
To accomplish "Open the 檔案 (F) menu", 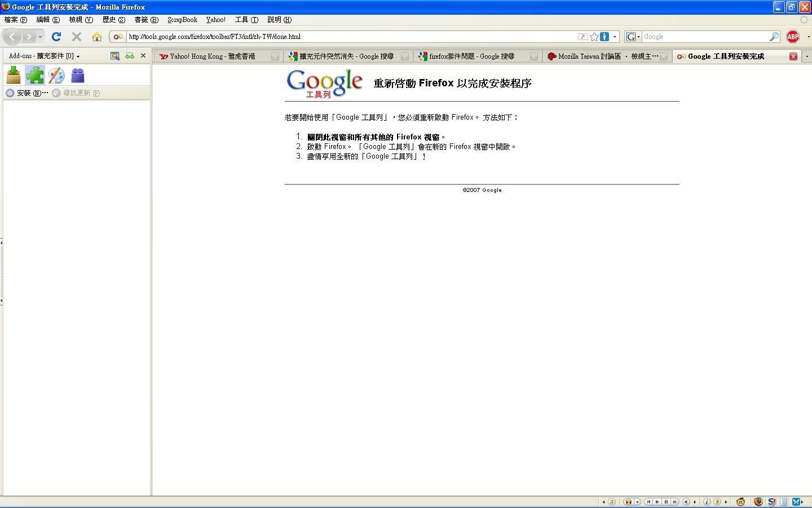I will click(x=16, y=20).
